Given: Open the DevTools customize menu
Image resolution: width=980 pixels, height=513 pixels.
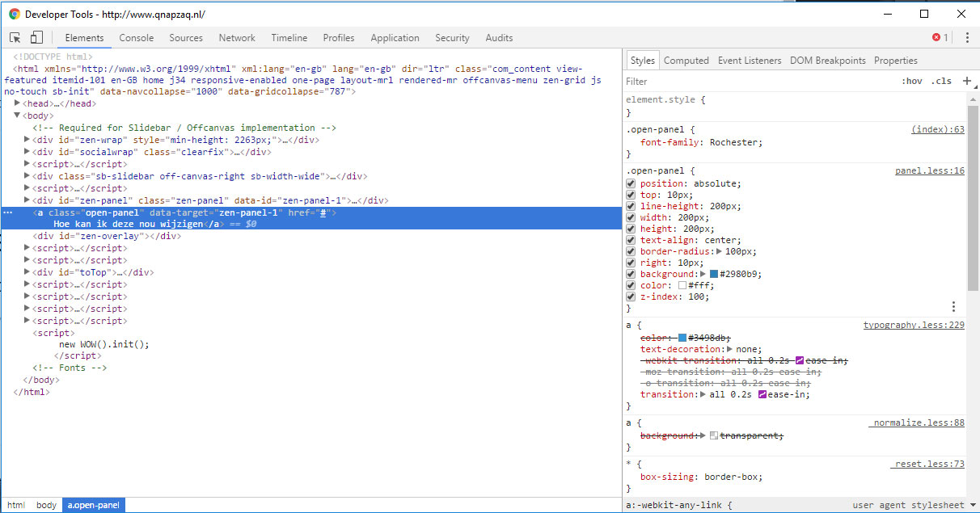Looking at the screenshot, I should (x=967, y=38).
